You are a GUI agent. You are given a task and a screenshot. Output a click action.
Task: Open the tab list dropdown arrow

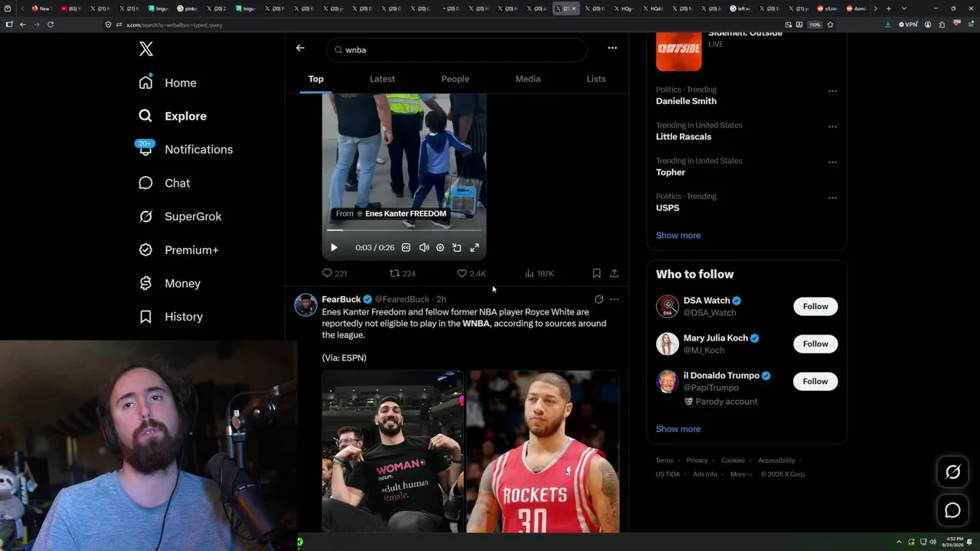coord(903,8)
